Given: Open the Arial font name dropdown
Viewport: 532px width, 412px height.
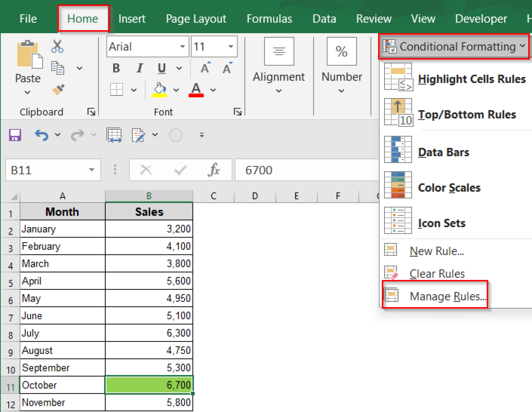Looking at the screenshot, I should tap(183, 46).
